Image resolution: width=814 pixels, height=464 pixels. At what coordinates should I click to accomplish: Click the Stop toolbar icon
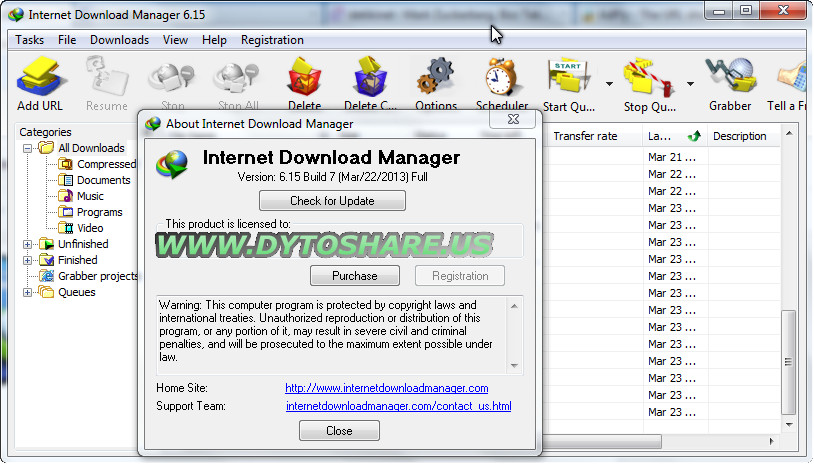[171, 79]
